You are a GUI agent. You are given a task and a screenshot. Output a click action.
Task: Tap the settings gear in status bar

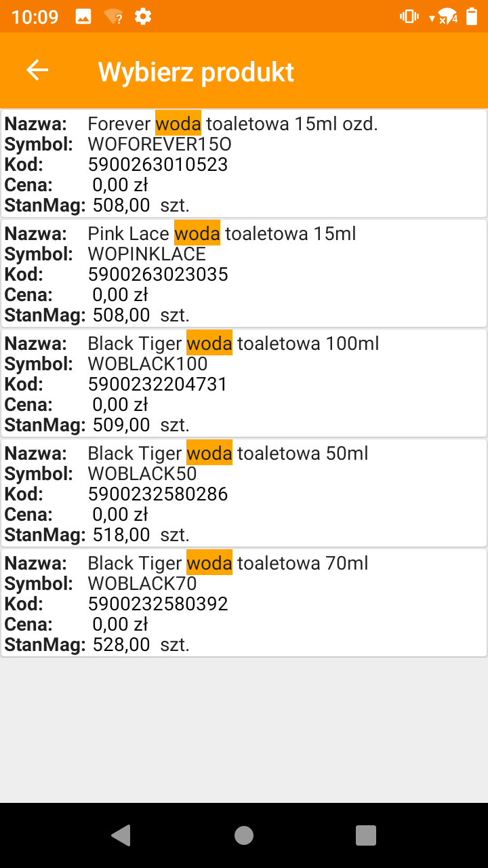(x=142, y=17)
